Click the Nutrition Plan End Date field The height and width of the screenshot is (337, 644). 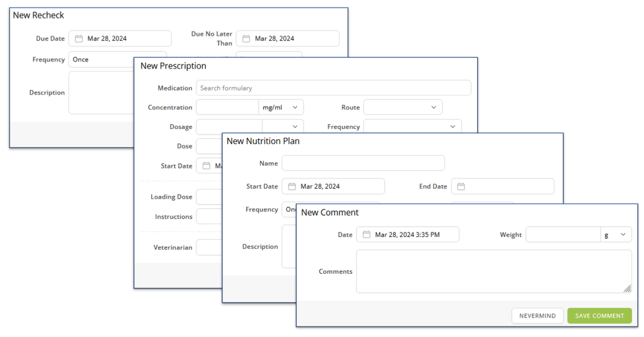(503, 186)
